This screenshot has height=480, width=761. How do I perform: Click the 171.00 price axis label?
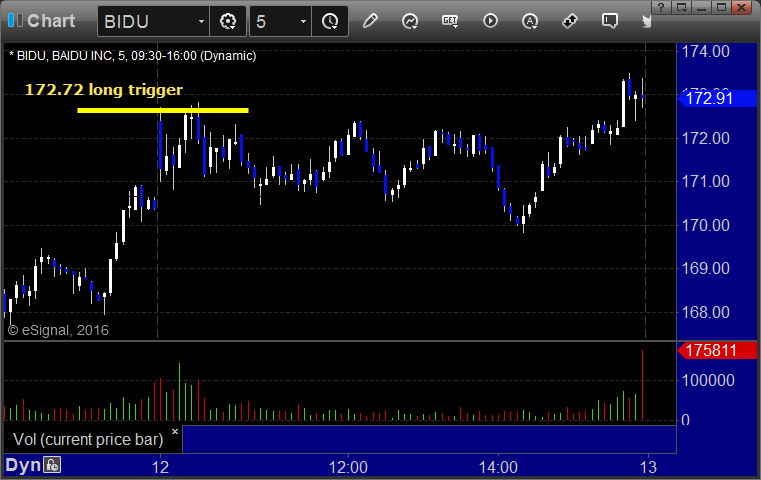[x=706, y=182]
